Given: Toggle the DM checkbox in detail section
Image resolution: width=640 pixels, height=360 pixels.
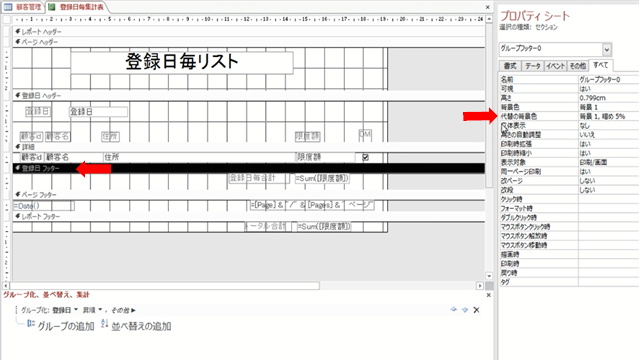Looking at the screenshot, I should [x=365, y=157].
